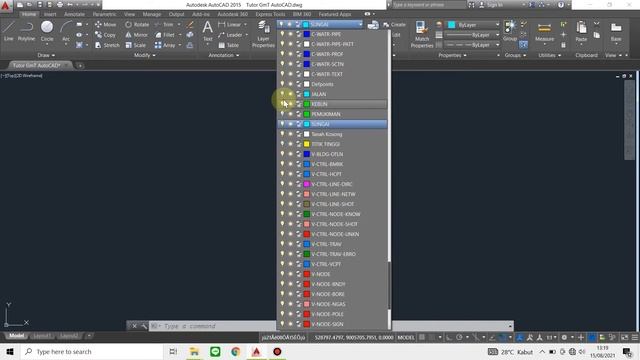Select the Line tool
The image size is (640, 360).
coord(9,31)
